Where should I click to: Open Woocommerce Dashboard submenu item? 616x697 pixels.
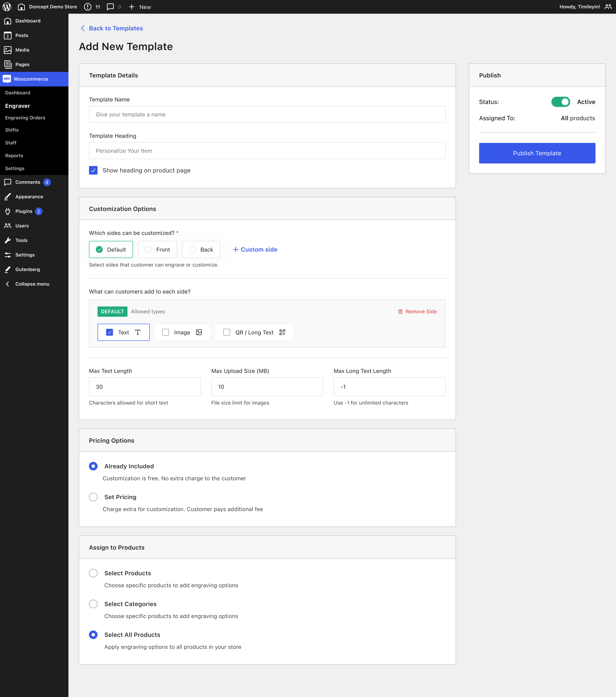pyautogui.click(x=18, y=93)
